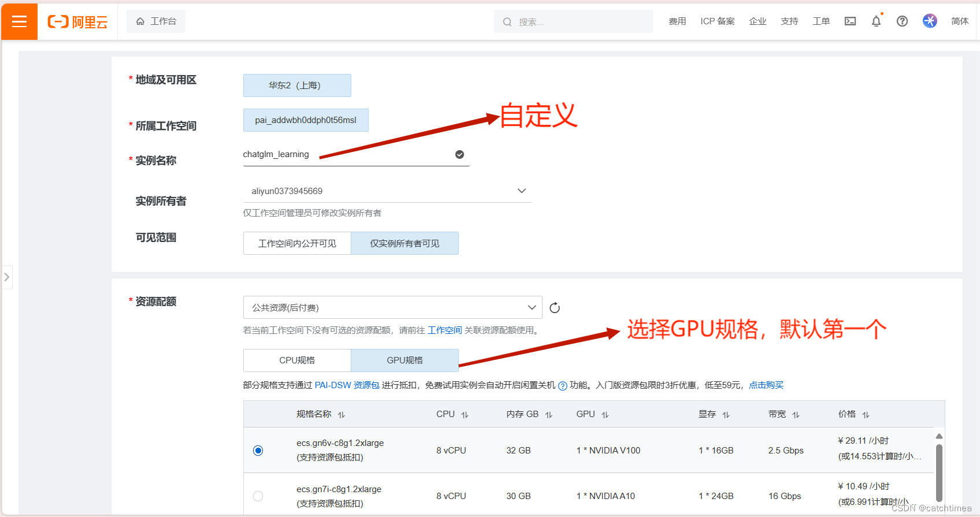The width and height of the screenshot is (980, 517).
Task: Open the help question mark icon
Action: (902, 21)
